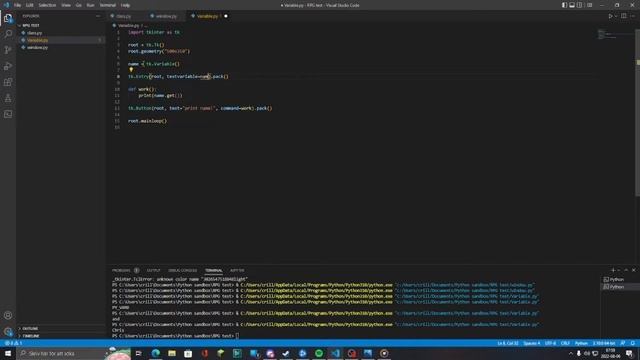640x360 pixels.
Task: Open the Explorer More Actions ellipsis
Action: click(98, 16)
